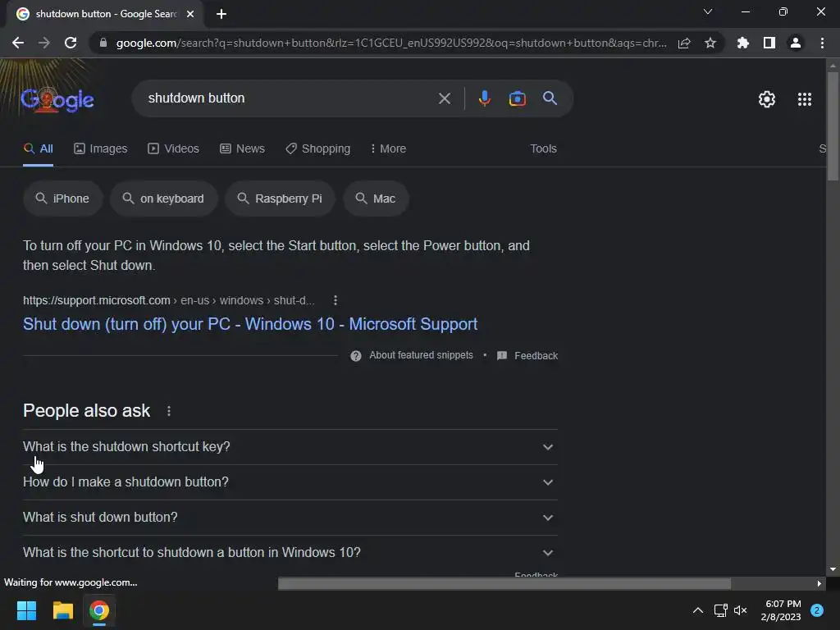Switch to News tab
The image size is (840, 630).
tap(242, 149)
